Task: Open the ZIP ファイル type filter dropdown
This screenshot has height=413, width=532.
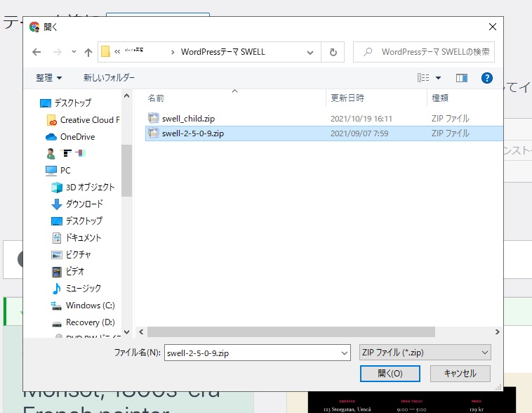Action: (x=425, y=353)
